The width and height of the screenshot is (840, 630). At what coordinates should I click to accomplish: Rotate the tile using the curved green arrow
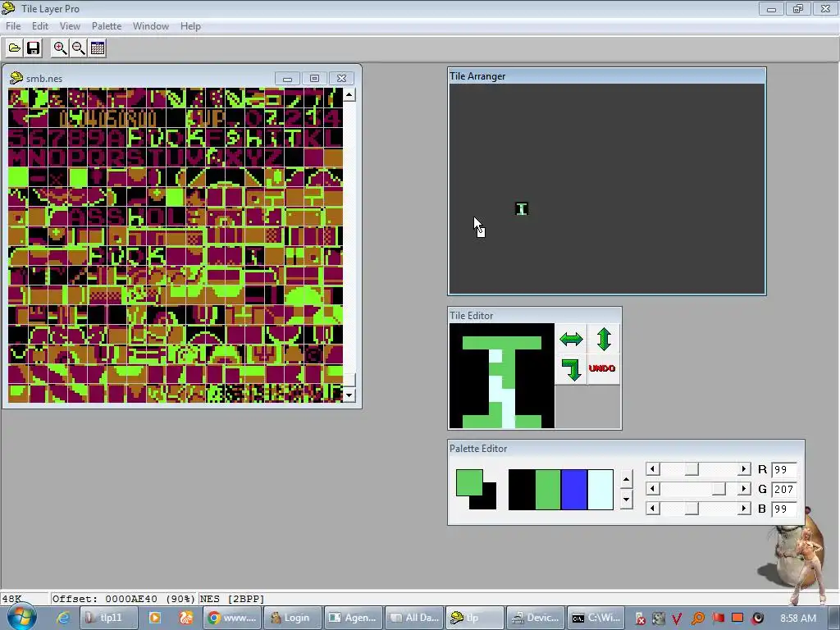point(571,369)
